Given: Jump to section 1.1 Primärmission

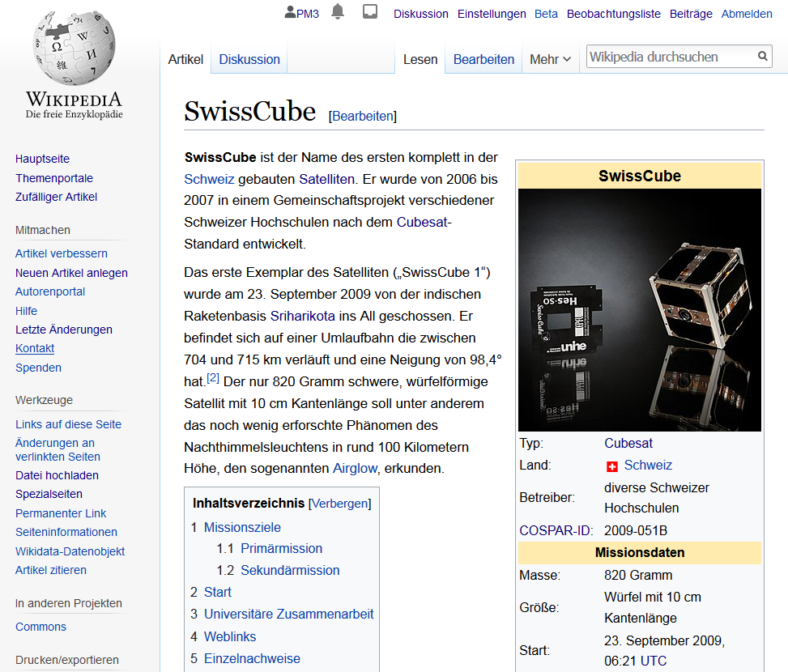Looking at the screenshot, I should [282, 548].
